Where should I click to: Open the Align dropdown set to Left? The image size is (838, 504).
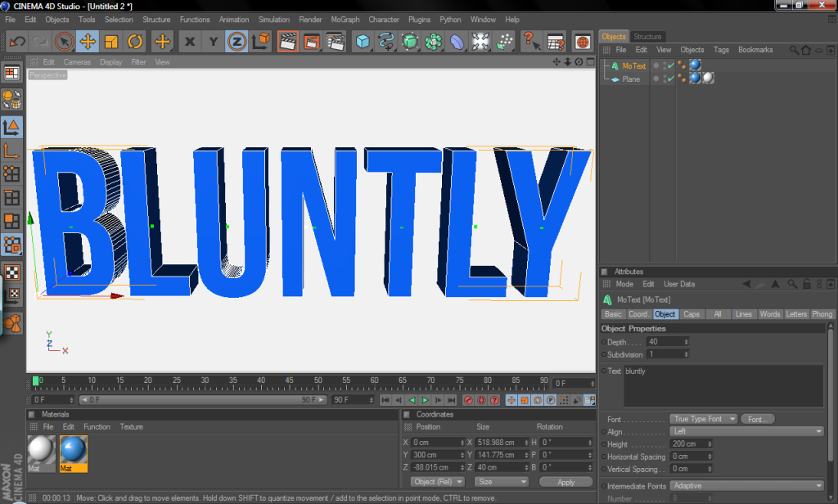746,431
